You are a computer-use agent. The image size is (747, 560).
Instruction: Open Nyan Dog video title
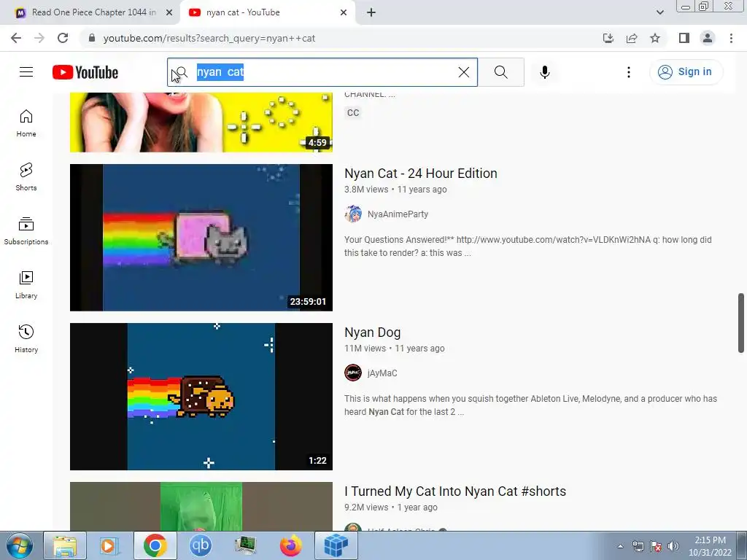[x=373, y=332]
